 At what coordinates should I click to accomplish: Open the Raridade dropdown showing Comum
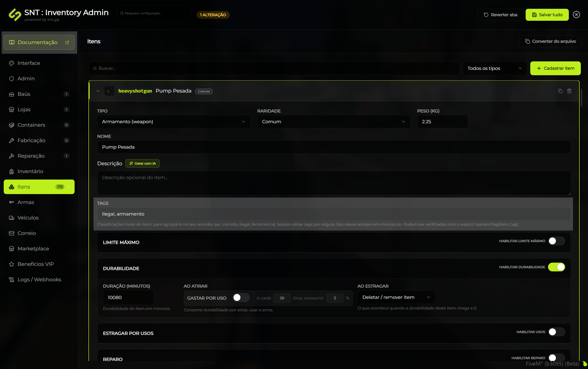334,122
